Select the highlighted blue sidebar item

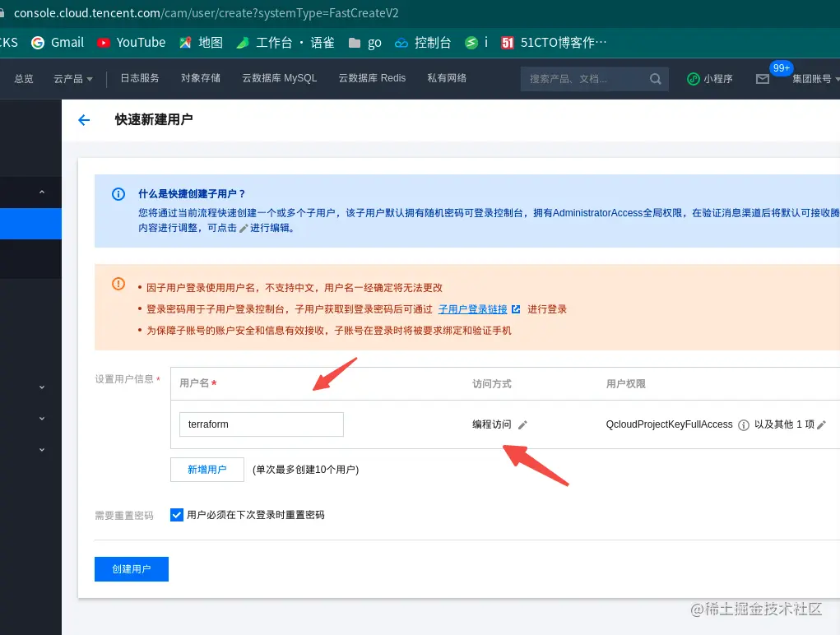30,223
